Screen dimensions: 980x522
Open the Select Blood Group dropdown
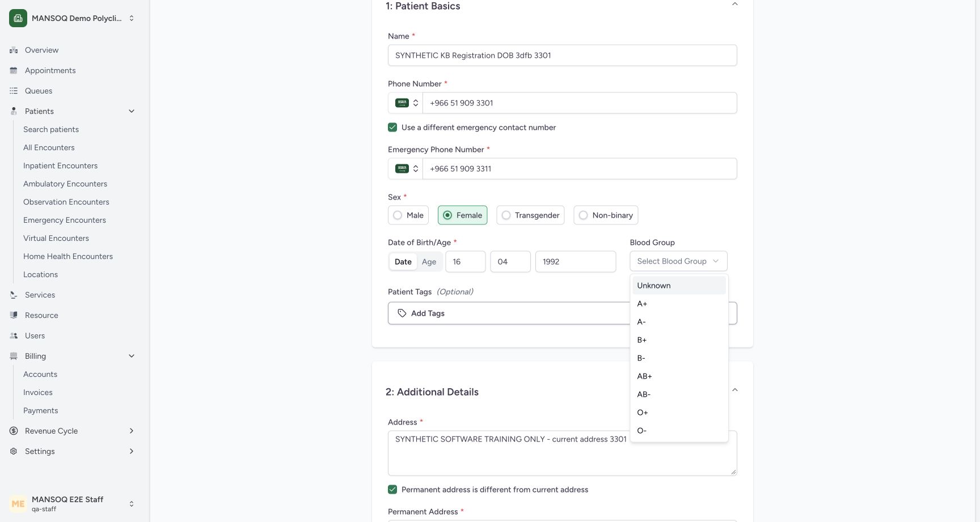point(678,261)
